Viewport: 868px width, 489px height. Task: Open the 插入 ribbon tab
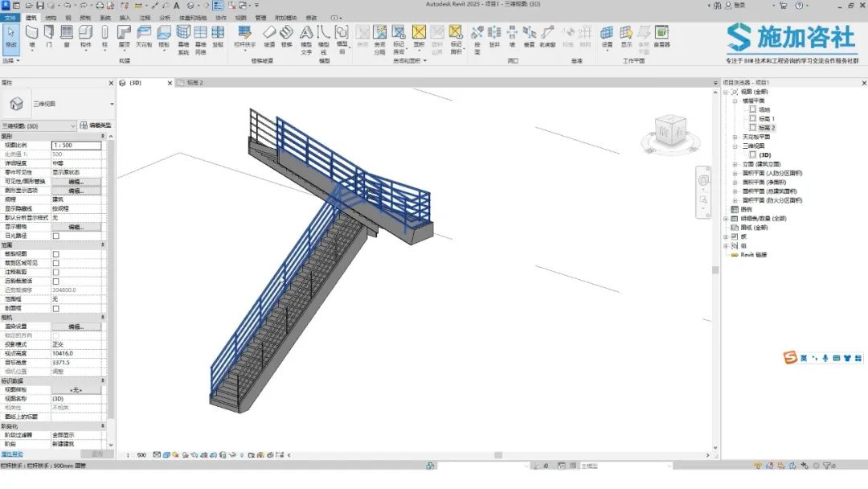point(125,18)
